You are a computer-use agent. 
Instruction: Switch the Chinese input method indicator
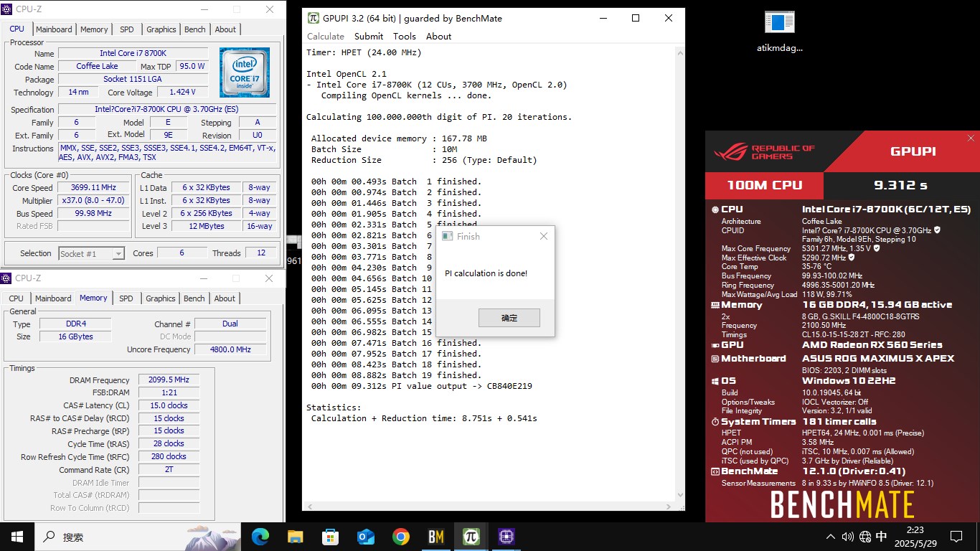[882, 536]
